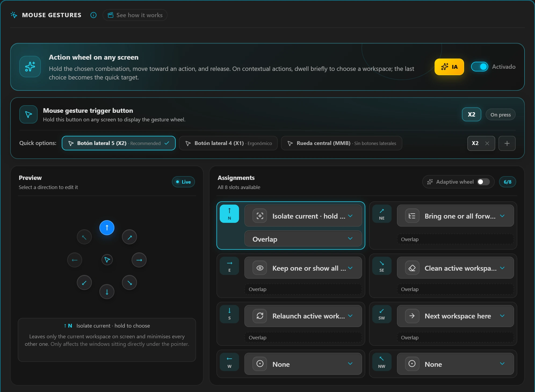Image resolution: width=535 pixels, height=392 pixels.
Task: Choose Botón lateral 4 (X1) quick option
Action: click(x=228, y=143)
